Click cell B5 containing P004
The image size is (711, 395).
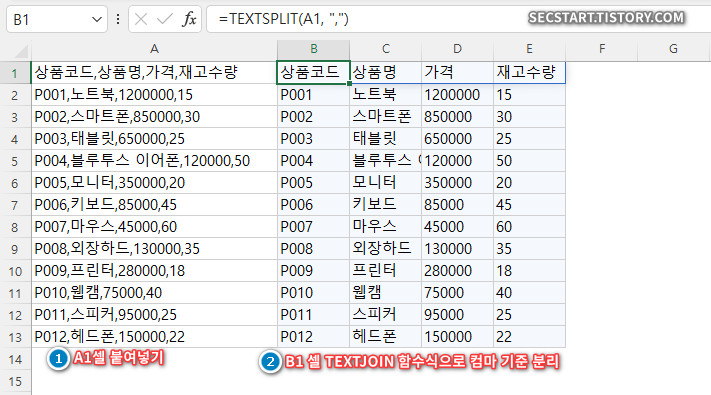[x=313, y=161]
